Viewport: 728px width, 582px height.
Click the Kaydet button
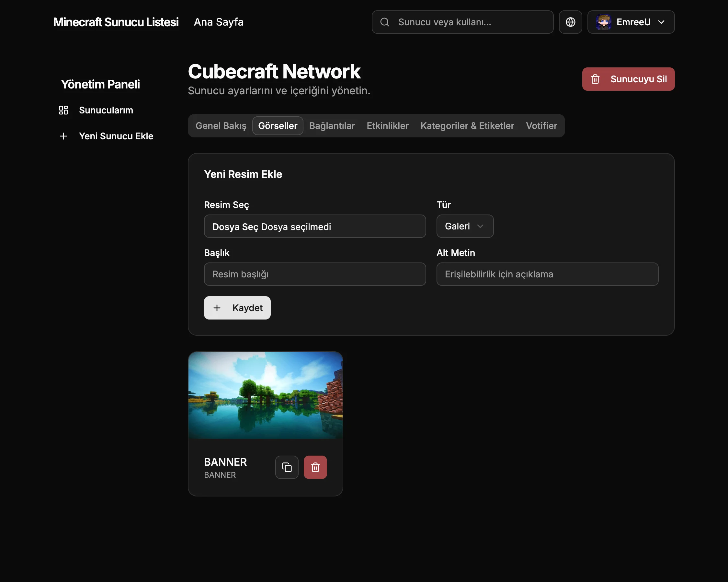[237, 308]
